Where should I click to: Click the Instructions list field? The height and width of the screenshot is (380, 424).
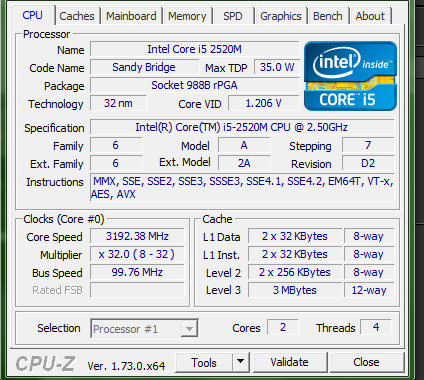[x=242, y=187]
